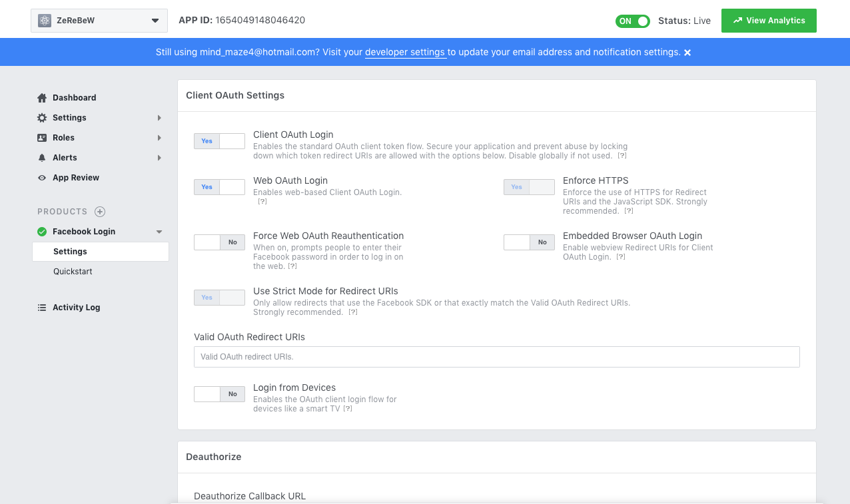Click the Activity Log list icon
This screenshot has height=504, width=850.
click(42, 308)
